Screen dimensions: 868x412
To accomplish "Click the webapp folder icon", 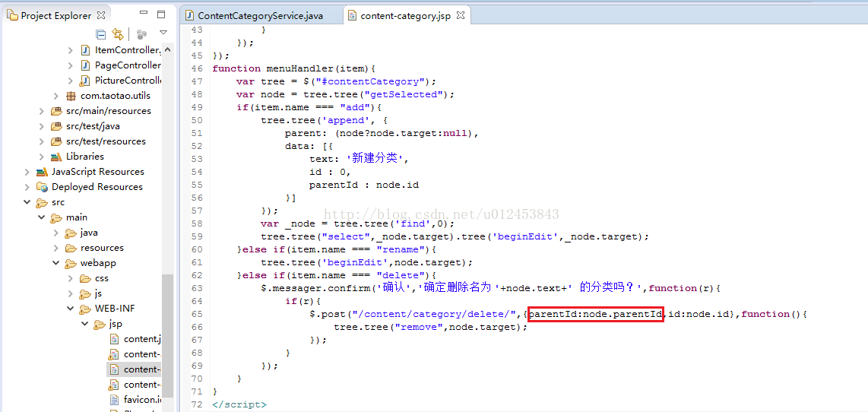I will (70, 263).
